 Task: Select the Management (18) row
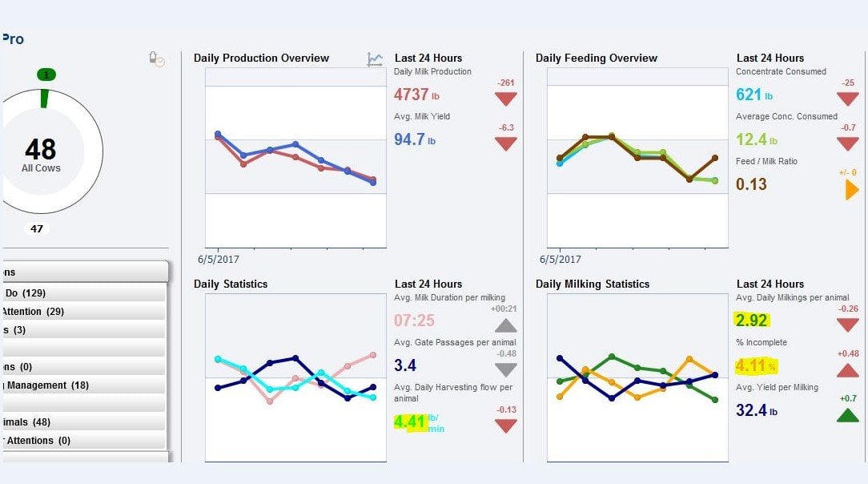click(84, 385)
